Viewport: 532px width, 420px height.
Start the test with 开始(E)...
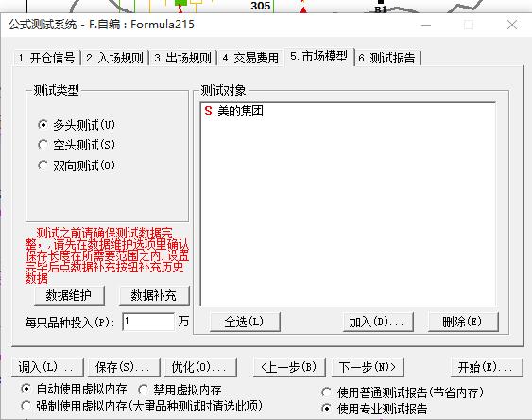coord(487,367)
